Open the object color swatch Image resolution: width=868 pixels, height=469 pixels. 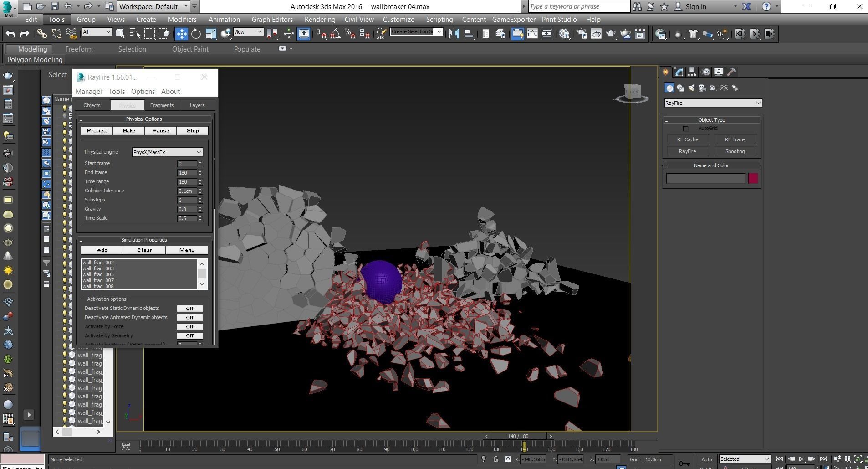point(753,178)
